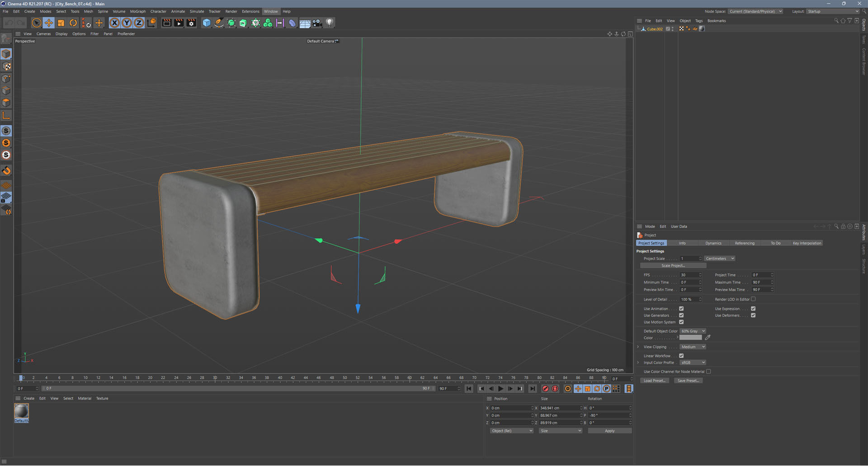Toggle the Z axis lock
The image size is (868, 466).
click(139, 23)
